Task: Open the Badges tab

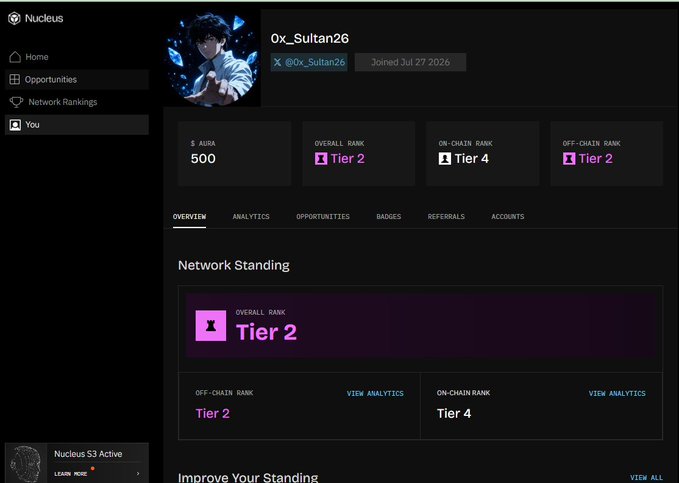Action: coord(388,217)
